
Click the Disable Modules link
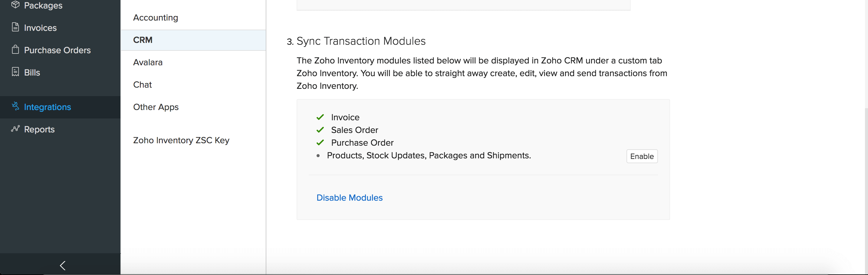click(350, 198)
